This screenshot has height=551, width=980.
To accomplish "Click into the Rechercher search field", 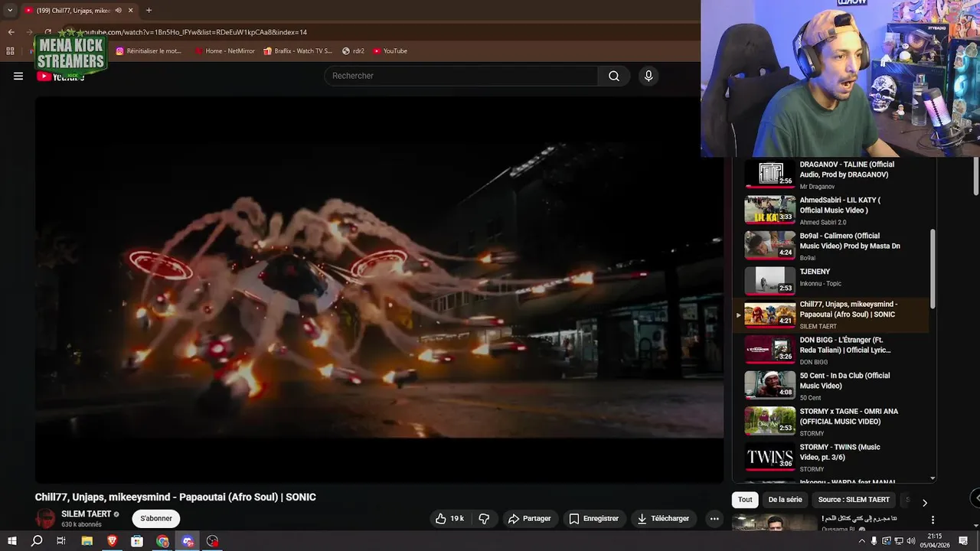I will [x=462, y=76].
